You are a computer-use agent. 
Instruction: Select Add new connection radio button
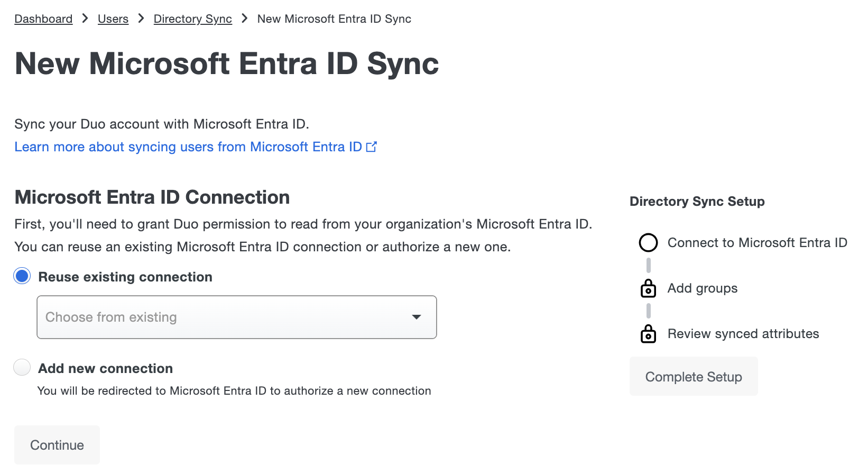click(22, 367)
